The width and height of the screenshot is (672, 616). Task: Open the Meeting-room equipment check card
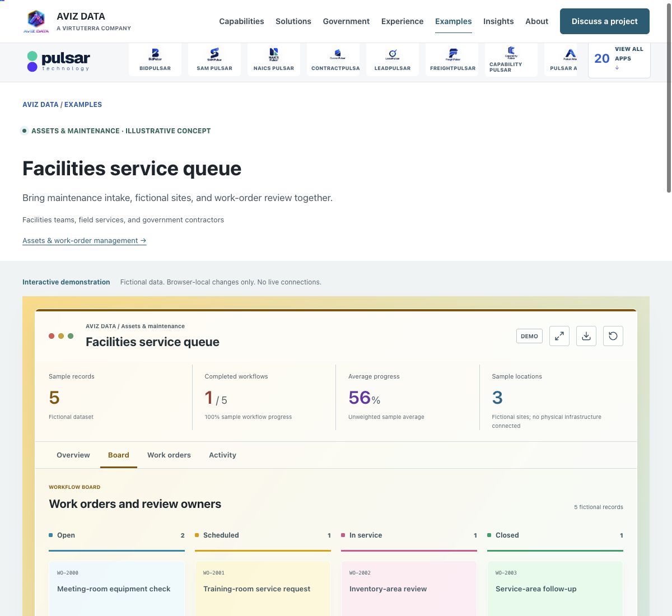[116, 589]
